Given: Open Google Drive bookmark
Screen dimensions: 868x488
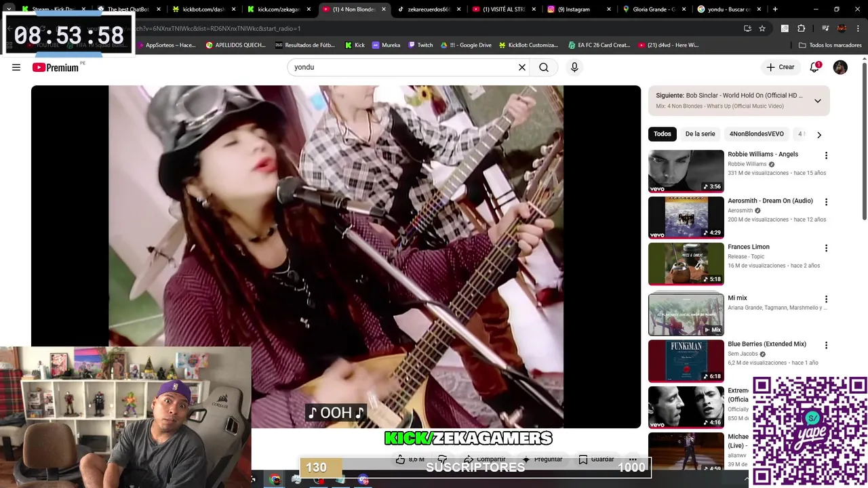Looking at the screenshot, I should [x=466, y=45].
